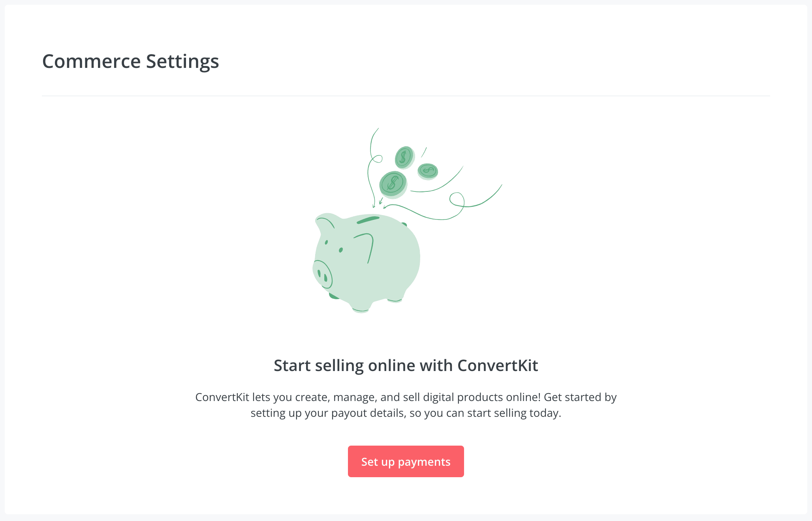
Task: Click the piggy bank's eye
Action: 341,250
